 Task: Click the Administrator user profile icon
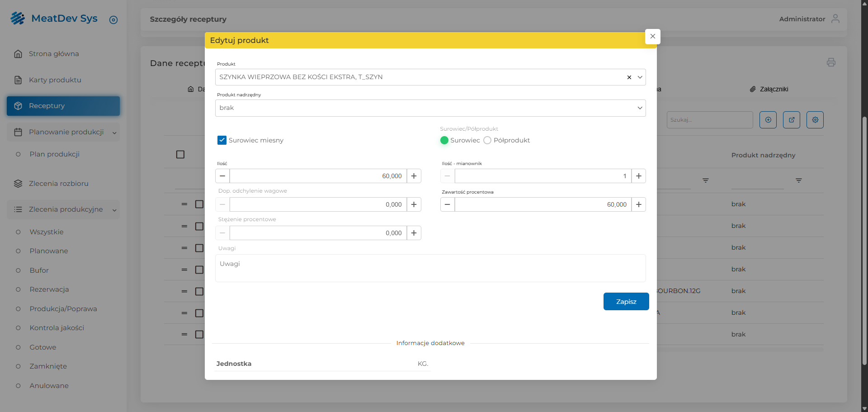click(835, 19)
